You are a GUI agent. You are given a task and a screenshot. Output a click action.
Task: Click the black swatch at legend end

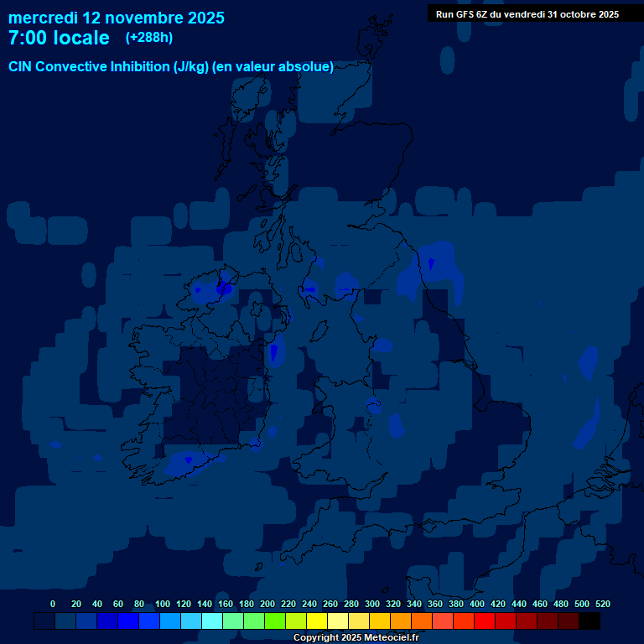589,621
